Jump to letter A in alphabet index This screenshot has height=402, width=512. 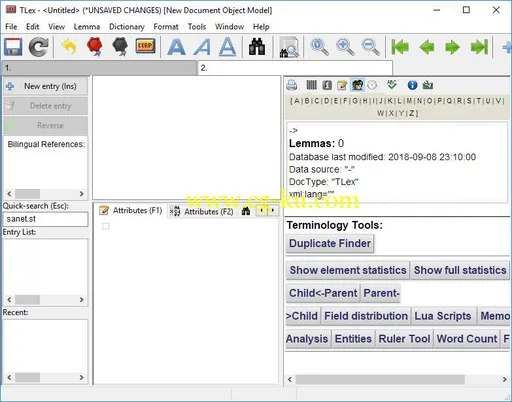(296, 101)
